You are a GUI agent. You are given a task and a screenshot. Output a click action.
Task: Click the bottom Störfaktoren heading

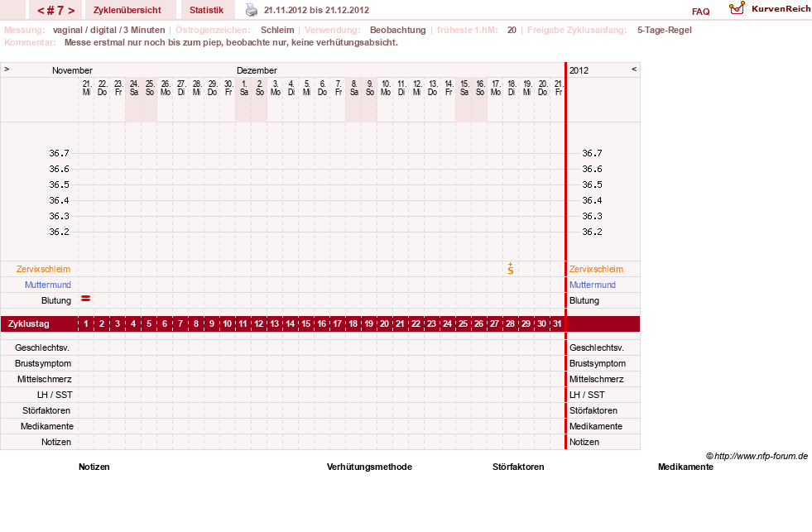(x=518, y=467)
